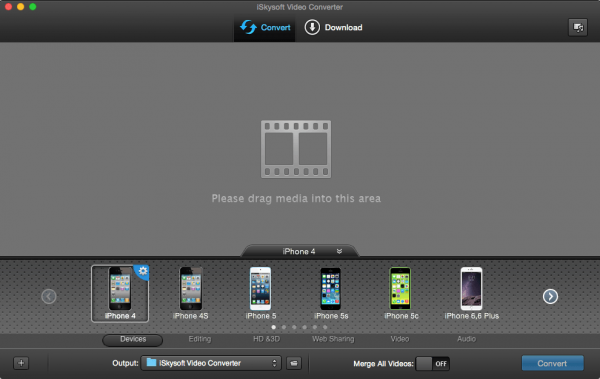Add media files with the plus button
600x379 pixels.
point(21,363)
